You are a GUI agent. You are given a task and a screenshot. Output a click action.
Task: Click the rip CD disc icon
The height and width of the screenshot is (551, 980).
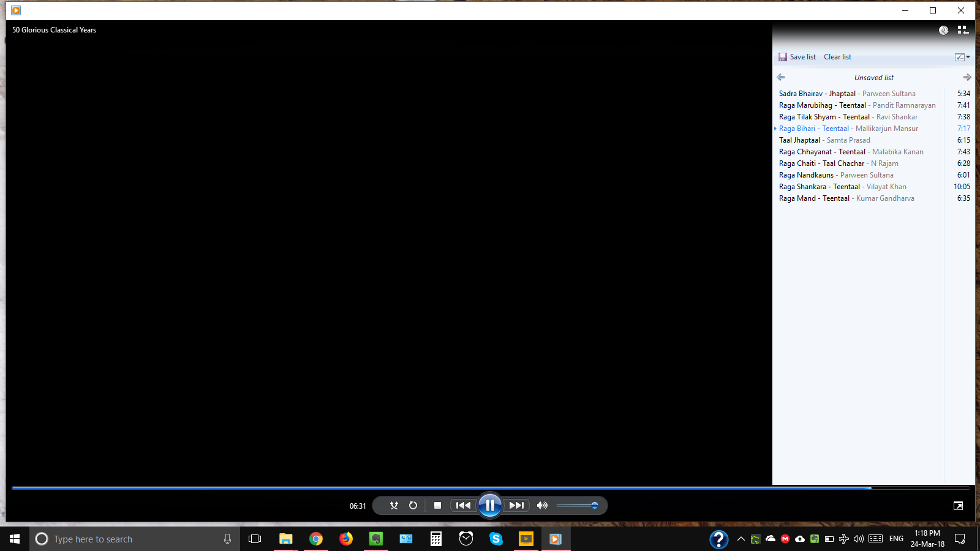(x=944, y=30)
